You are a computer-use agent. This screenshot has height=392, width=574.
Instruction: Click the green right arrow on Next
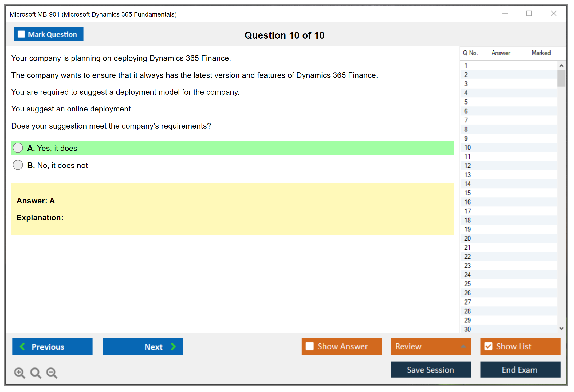tap(173, 346)
